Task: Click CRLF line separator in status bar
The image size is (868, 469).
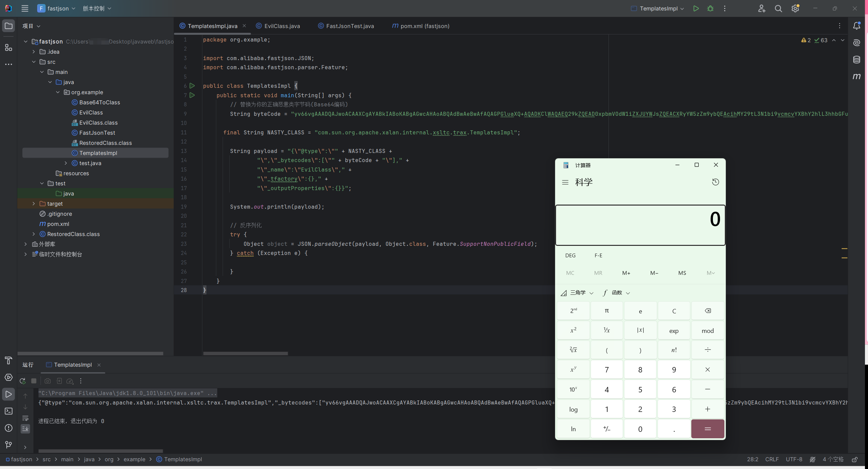Action: pos(772,459)
